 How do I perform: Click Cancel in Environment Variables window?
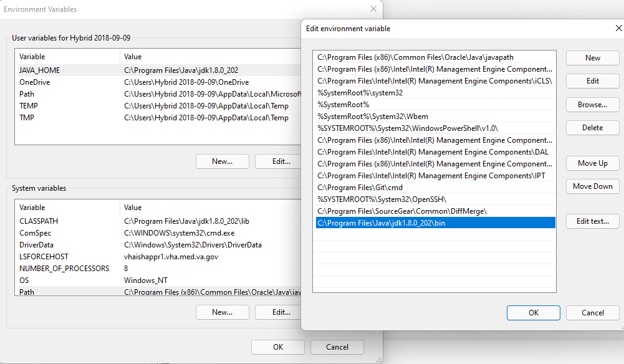(337, 347)
